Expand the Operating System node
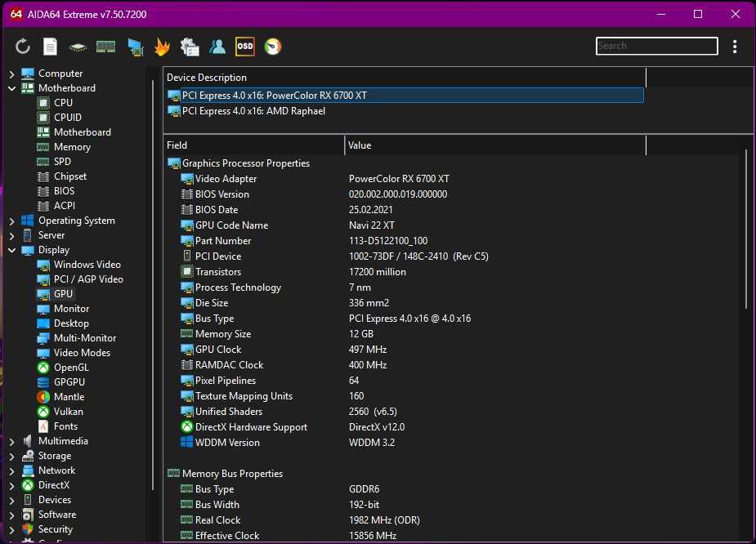This screenshot has height=544, width=756. point(11,221)
